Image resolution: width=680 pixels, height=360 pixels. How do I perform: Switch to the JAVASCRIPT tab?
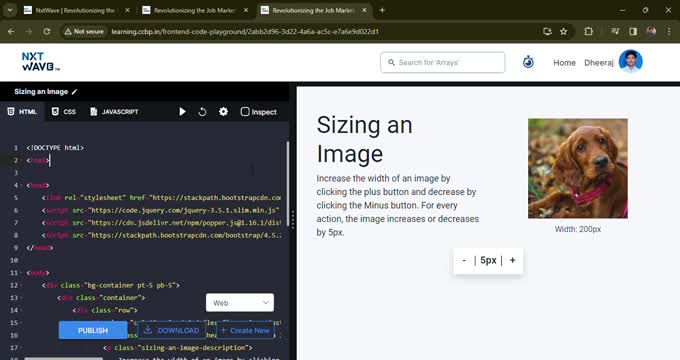114,112
